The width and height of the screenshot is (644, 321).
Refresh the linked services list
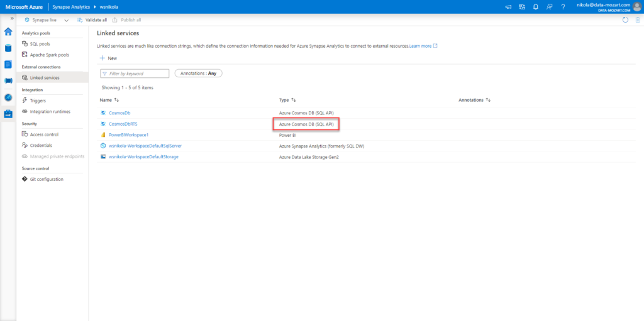(x=625, y=19)
